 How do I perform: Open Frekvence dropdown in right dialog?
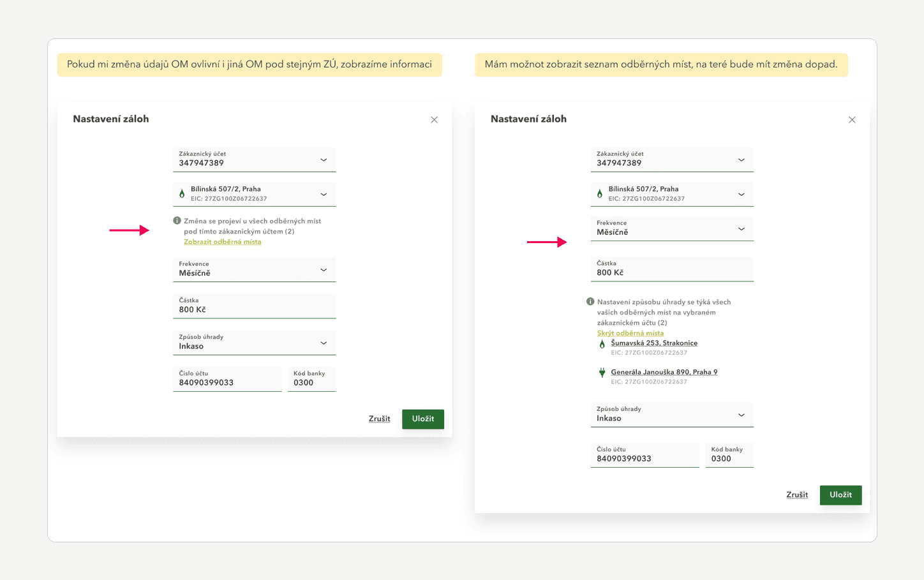(672, 228)
